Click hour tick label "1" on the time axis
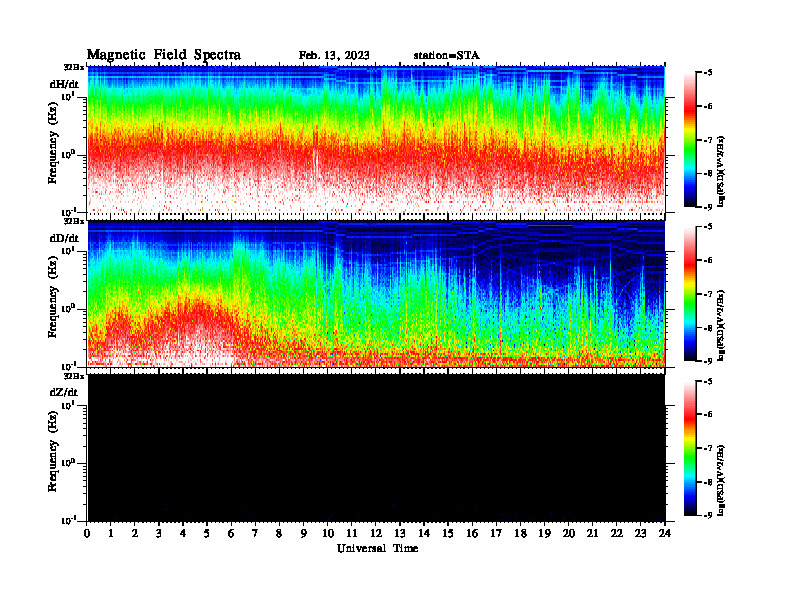The width and height of the screenshot is (792, 612). (x=111, y=533)
